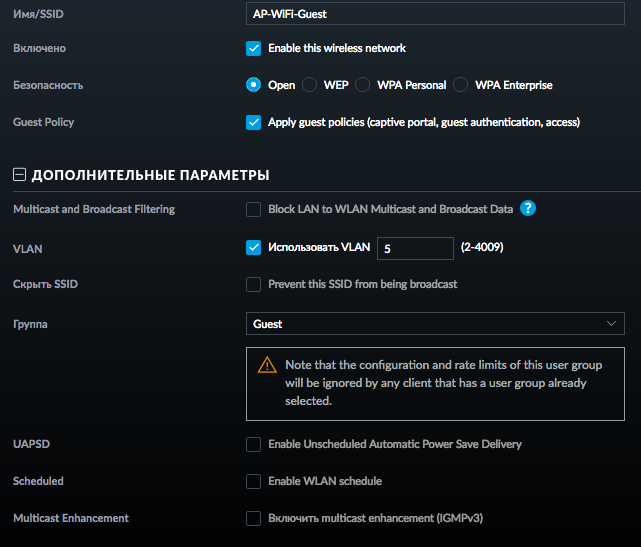Enable Unscheduled Automatic Power Save Delivery
The width and height of the screenshot is (641, 547).
coord(253,444)
